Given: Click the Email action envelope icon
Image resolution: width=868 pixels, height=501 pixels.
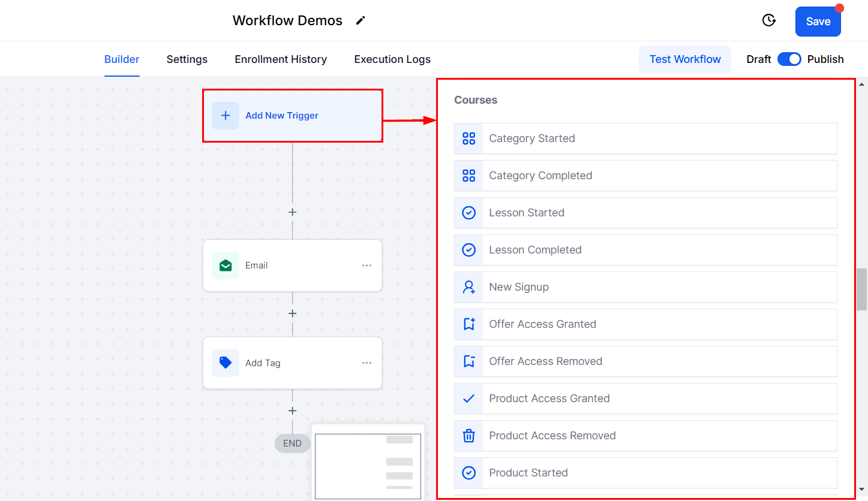Looking at the screenshot, I should 226,265.
